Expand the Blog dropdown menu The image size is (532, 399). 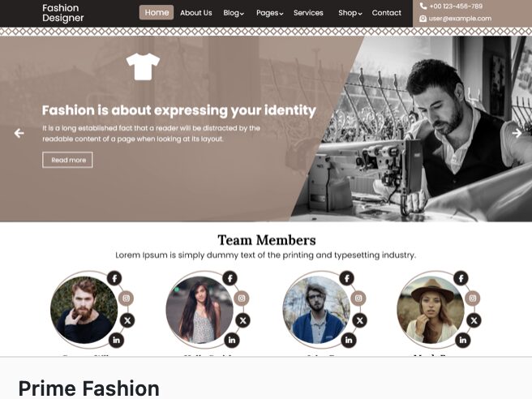click(234, 13)
